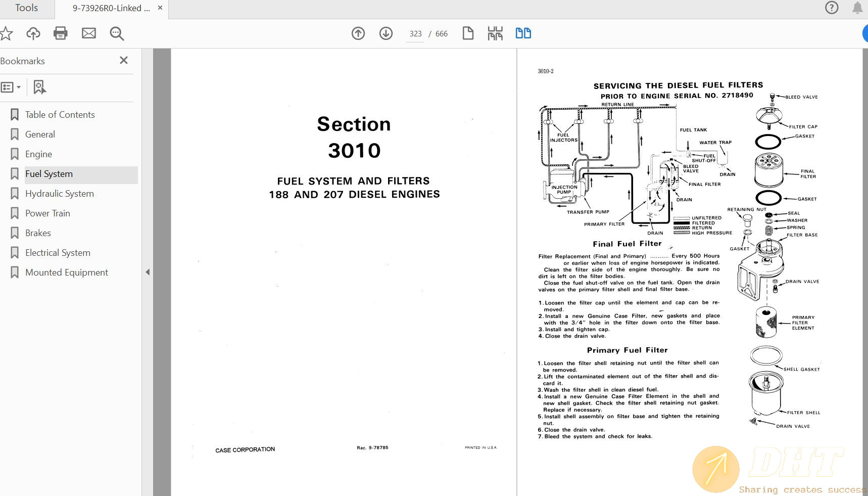The image size is (868, 496).
Task: Click the current bookmark locator icon
Action: point(39,87)
